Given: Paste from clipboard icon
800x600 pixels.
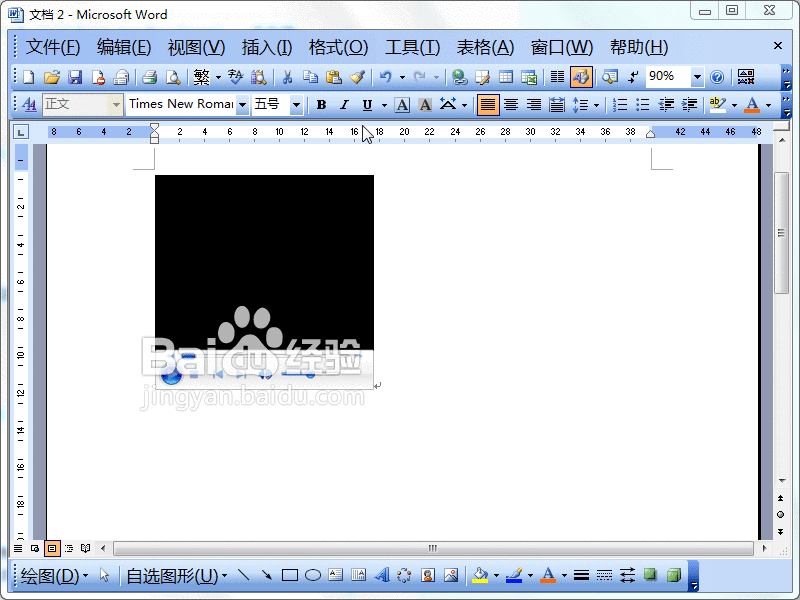Looking at the screenshot, I should tap(334, 77).
